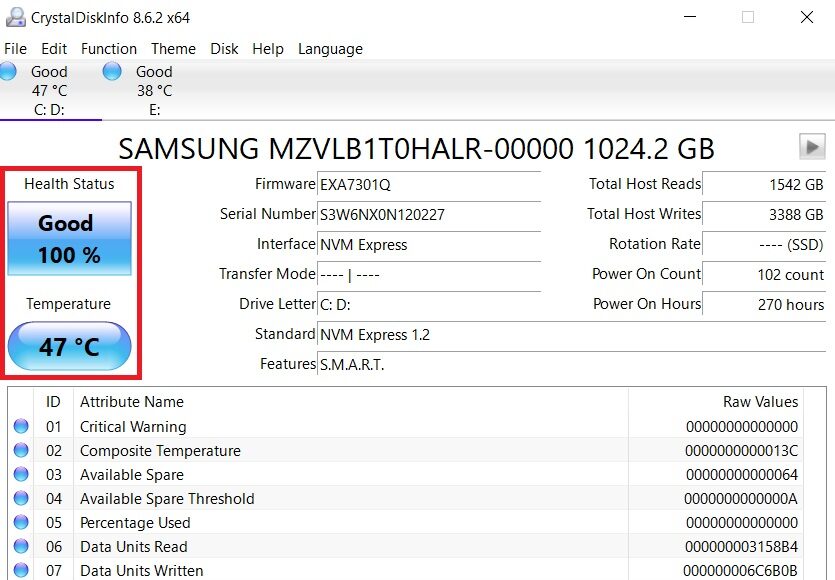This screenshot has width=835, height=580.
Task: Click the Total Host Reads value 1542 GB
Action: coord(764,185)
